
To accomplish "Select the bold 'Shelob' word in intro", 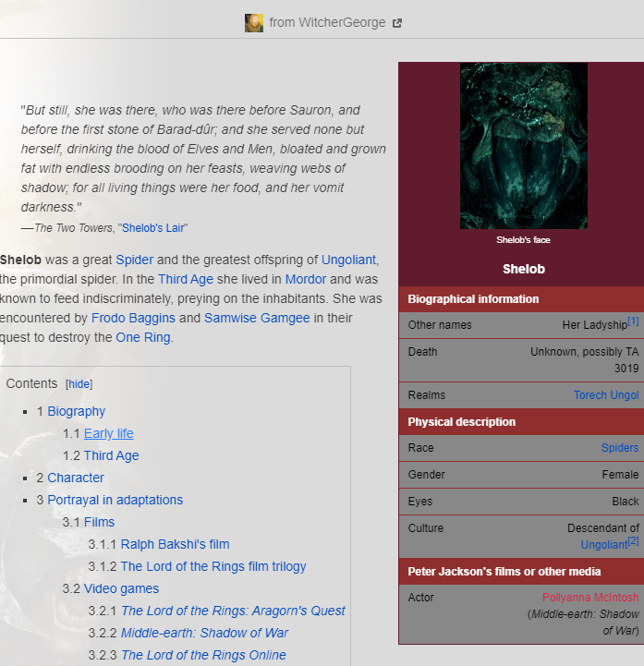I will coord(20,260).
